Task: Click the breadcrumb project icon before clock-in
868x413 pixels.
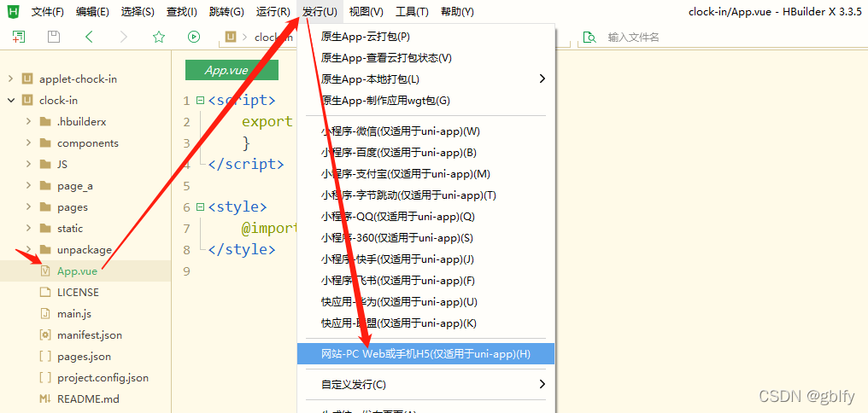Action: click(x=231, y=37)
